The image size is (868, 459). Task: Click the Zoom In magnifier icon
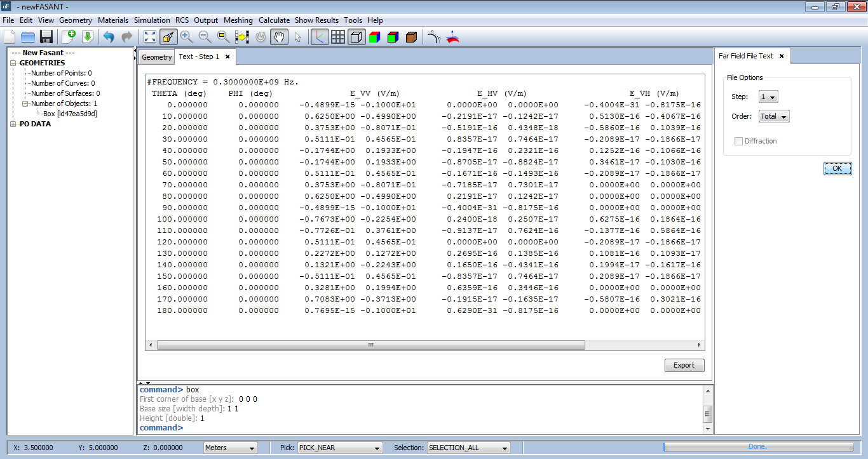(x=186, y=37)
